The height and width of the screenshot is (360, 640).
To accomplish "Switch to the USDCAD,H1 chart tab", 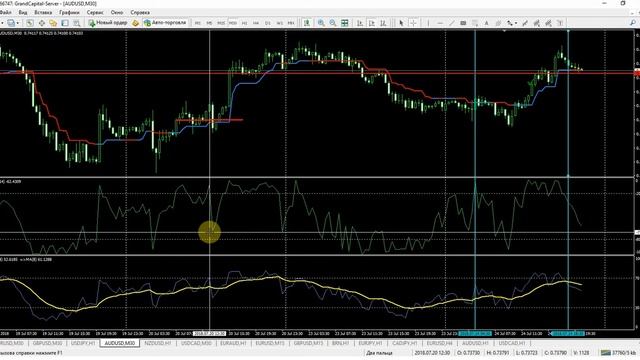I will click(512, 343).
